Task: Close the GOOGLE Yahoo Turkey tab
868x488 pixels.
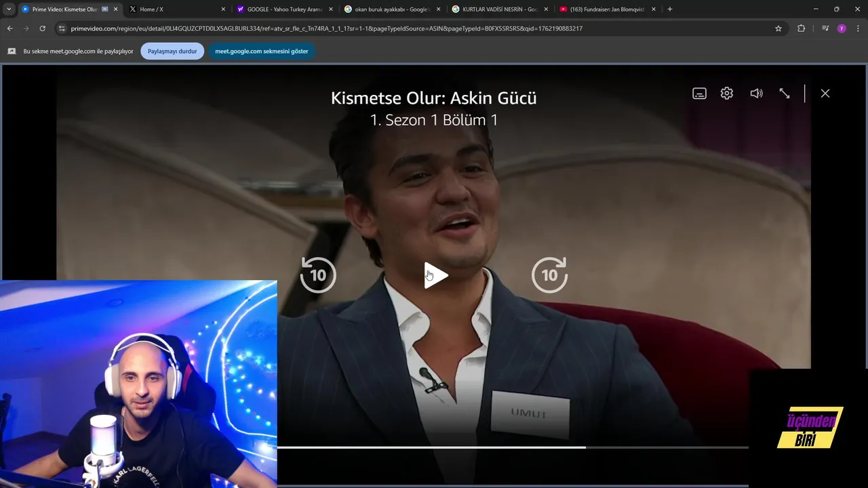Action: [x=332, y=9]
